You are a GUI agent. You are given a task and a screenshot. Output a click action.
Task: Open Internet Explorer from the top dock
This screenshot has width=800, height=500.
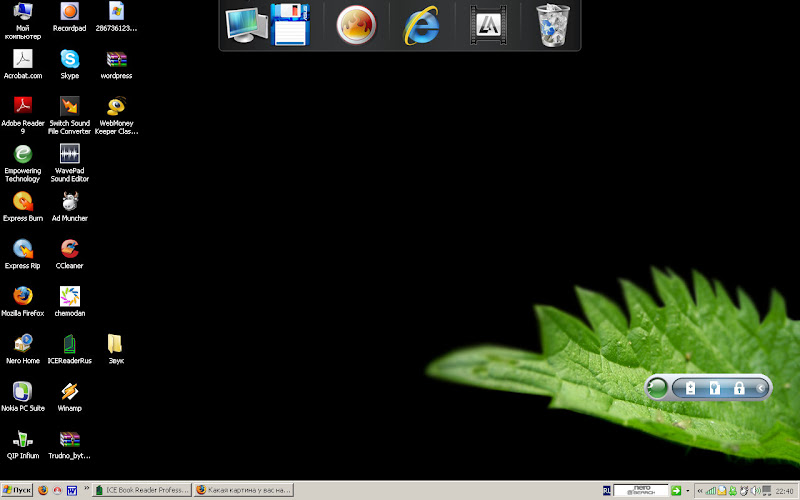[422, 27]
